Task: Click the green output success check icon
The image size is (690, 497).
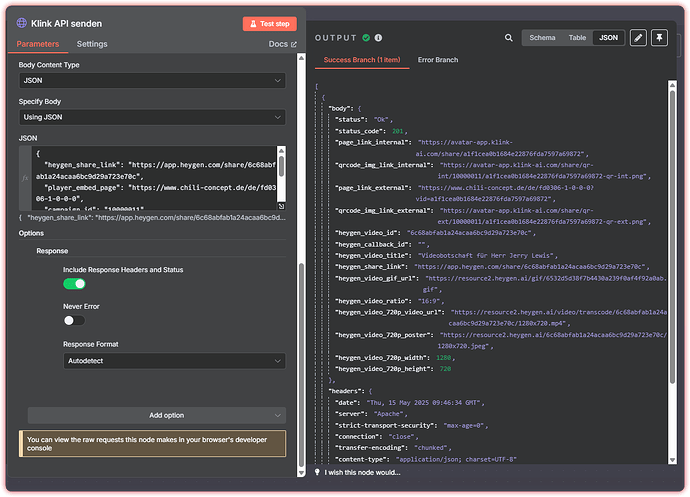Action: pos(366,38)
